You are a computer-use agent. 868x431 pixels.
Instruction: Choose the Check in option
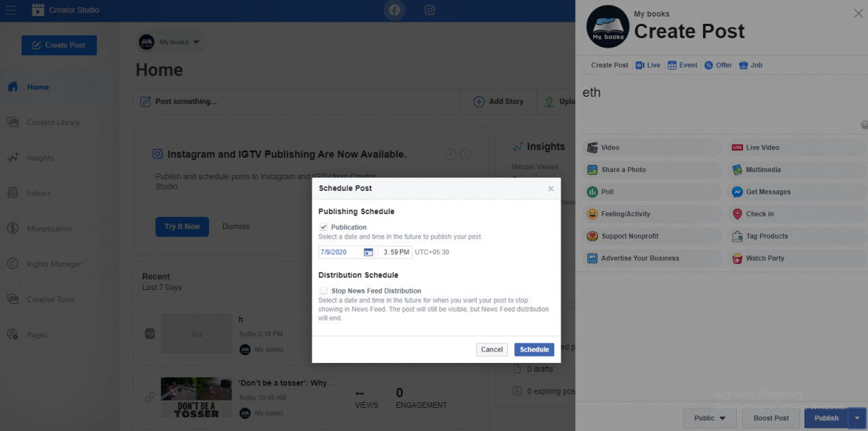tap(796, 214)
